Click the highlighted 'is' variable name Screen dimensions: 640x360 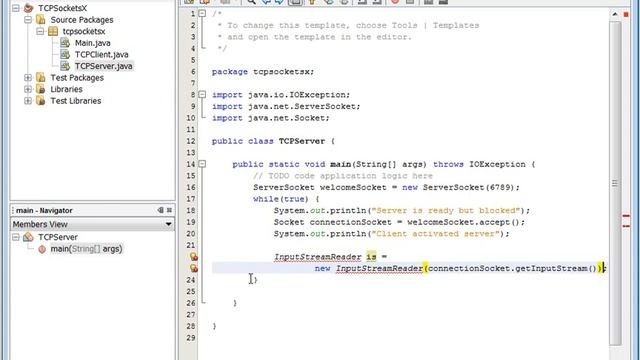[x=371, y=257]
